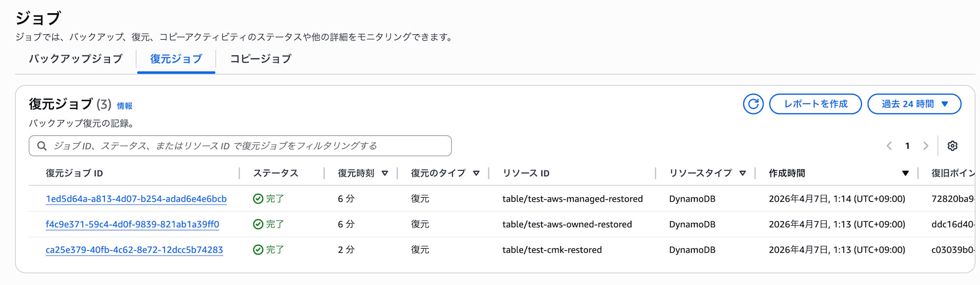Click the search magnifier icon
This screenshot has width=980, height=285.
point(42,146)
